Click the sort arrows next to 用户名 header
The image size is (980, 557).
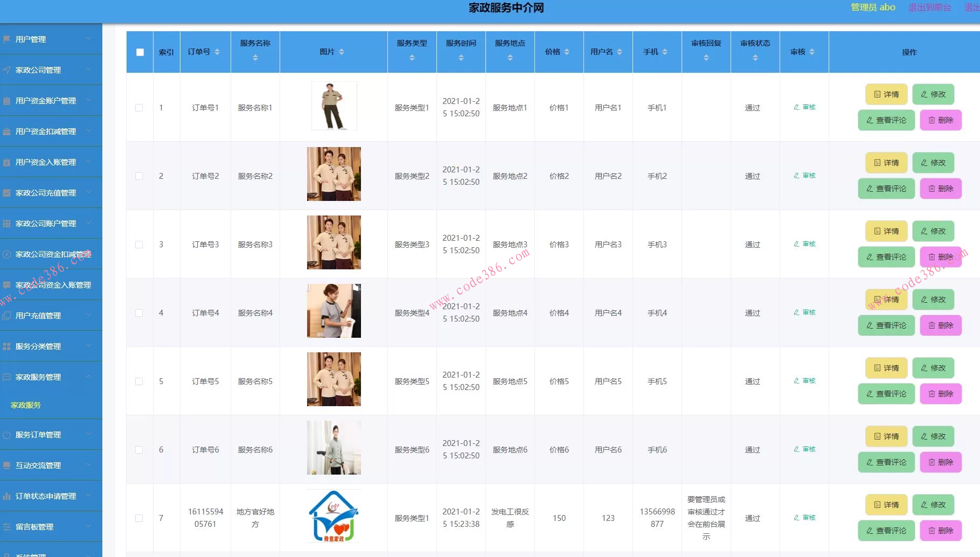(x=620, y=52)
